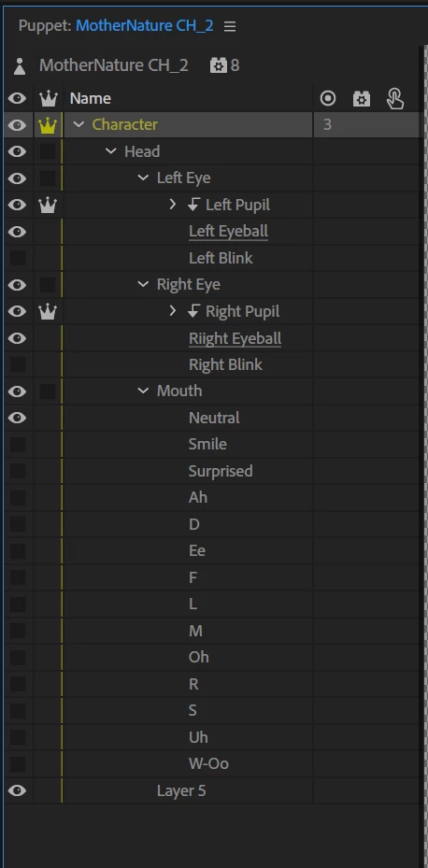
Task: Click the tags target column header icon
Action: [x=328, y=98]
